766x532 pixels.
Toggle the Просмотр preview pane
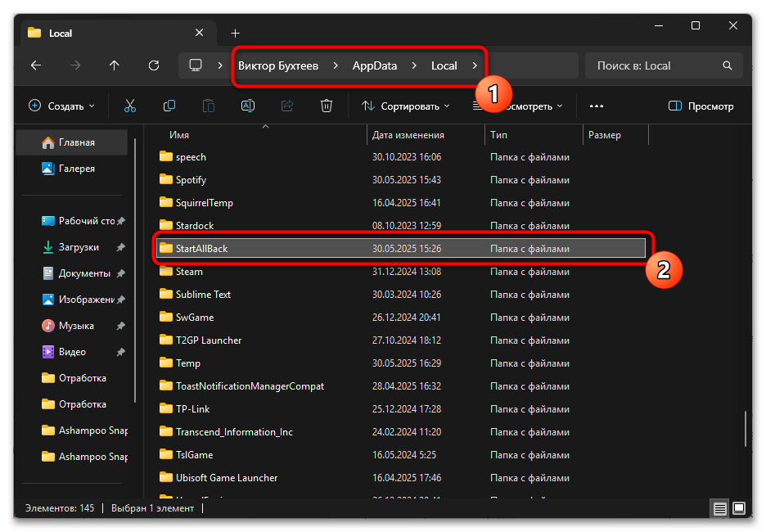click(701, 106)
